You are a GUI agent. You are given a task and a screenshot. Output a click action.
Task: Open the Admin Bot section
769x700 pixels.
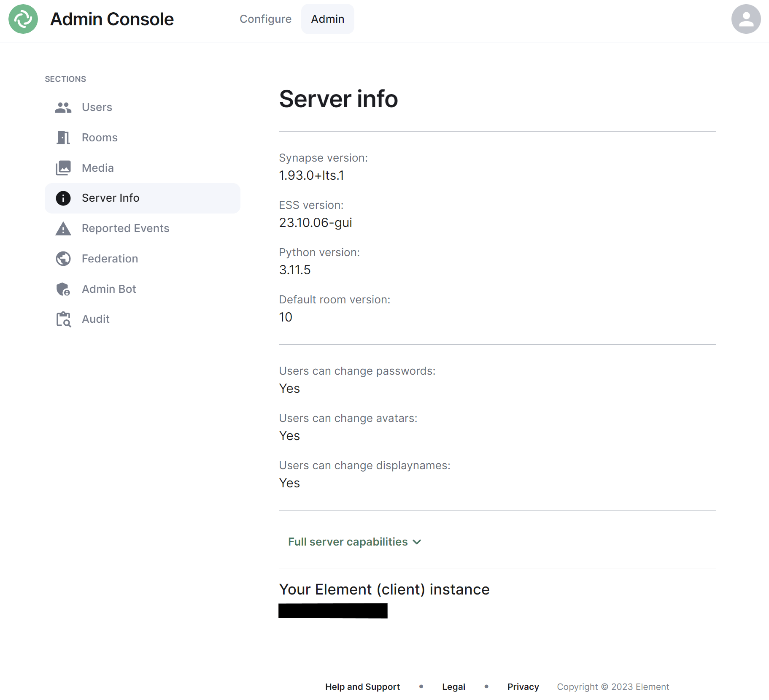pos(143,289)
